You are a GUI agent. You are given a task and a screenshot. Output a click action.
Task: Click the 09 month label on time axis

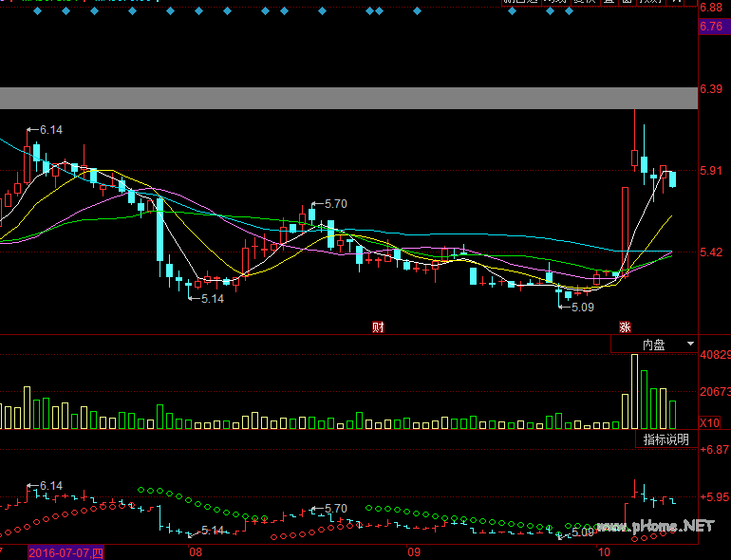pyautogui.click(x=414, y=552)
